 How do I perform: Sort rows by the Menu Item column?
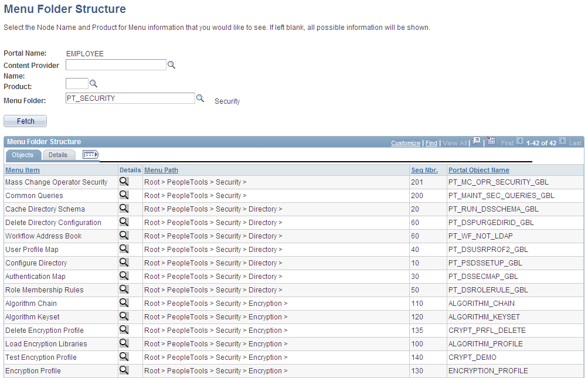pyautogui.click(x=22, y=170)
